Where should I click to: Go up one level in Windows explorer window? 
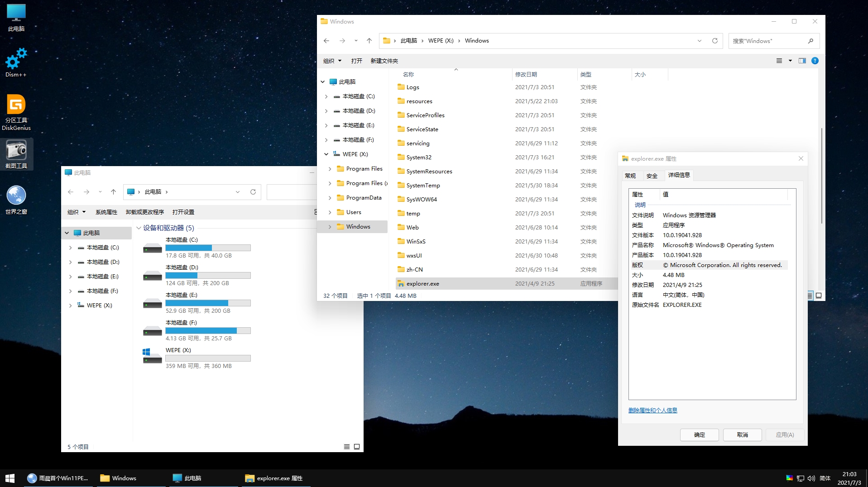coord(369,41)
